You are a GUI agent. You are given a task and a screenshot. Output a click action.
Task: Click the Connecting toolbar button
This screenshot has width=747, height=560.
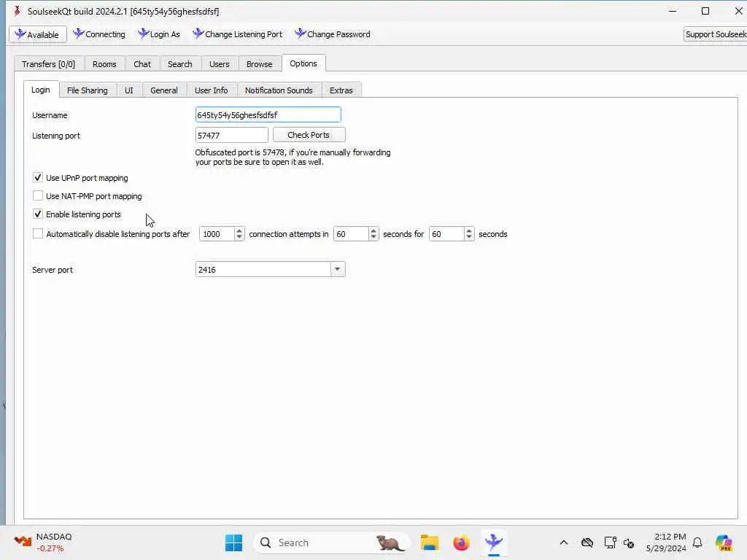99,34
